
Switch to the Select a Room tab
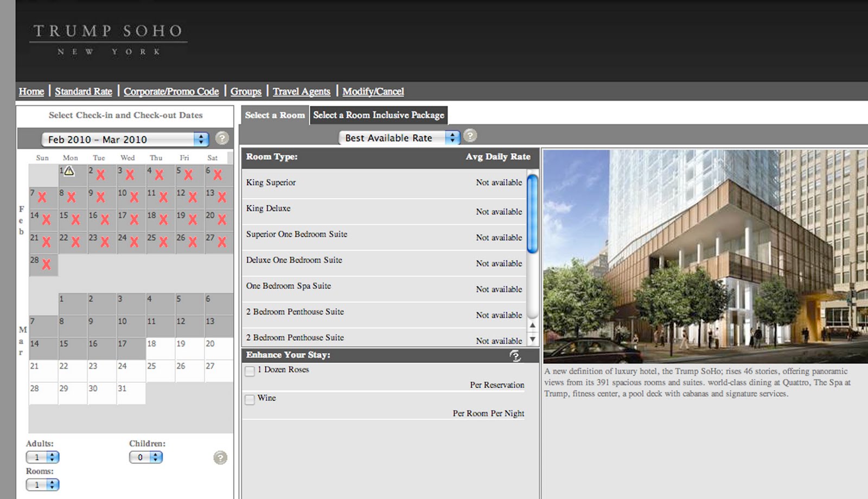pos(275,115)
